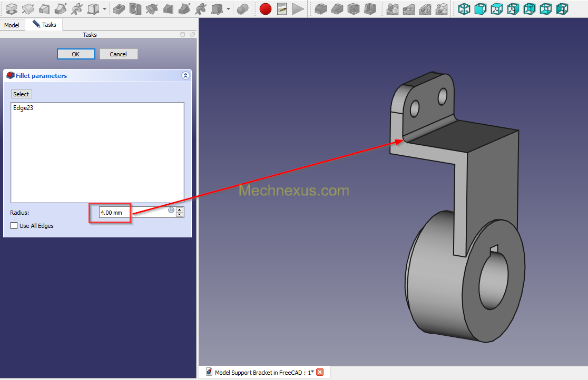Switch to isometric view
Image resolution: width=588 pixels, height=380 pixels.
point(464,8)
